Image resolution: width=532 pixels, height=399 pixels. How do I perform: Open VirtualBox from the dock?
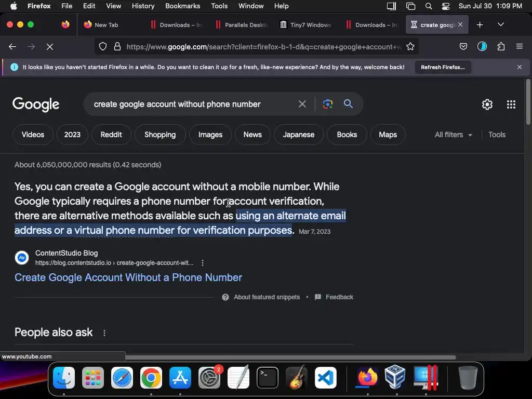click(395, 377)
